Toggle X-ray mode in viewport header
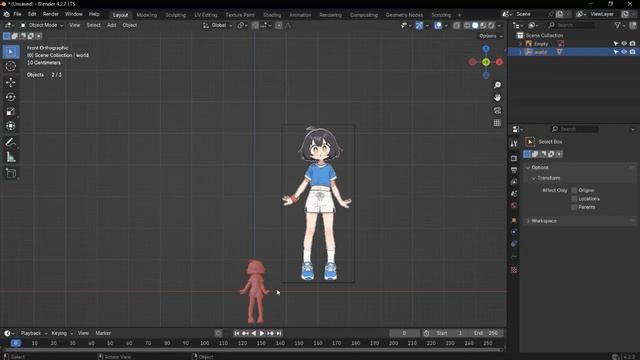 [456, 25]
